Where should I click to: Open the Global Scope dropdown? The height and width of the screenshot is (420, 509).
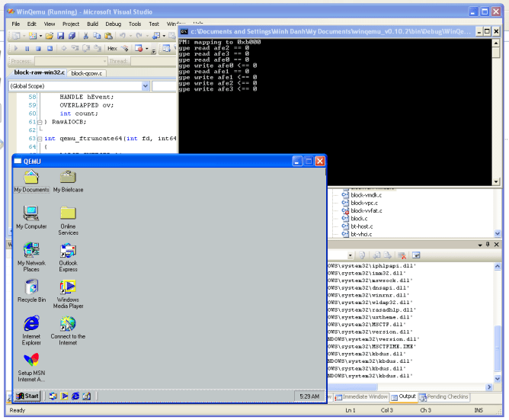pyautogui.click(x=146, y=86)
